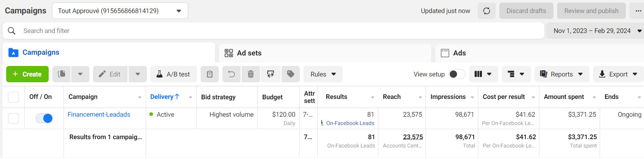Image resolution: width=644 pixels, height=158 pixels.
Task: Click the tag label icon
Action: 290,74
